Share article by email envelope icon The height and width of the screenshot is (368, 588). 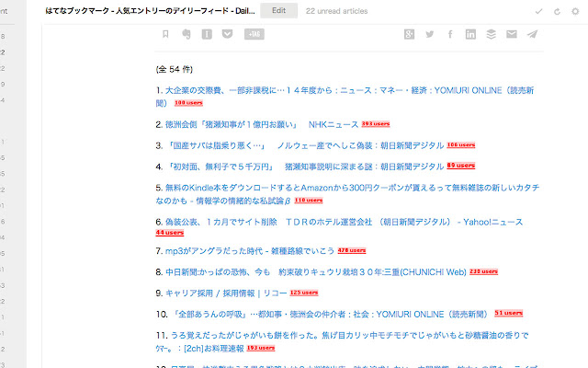click(x=512, y=34)
